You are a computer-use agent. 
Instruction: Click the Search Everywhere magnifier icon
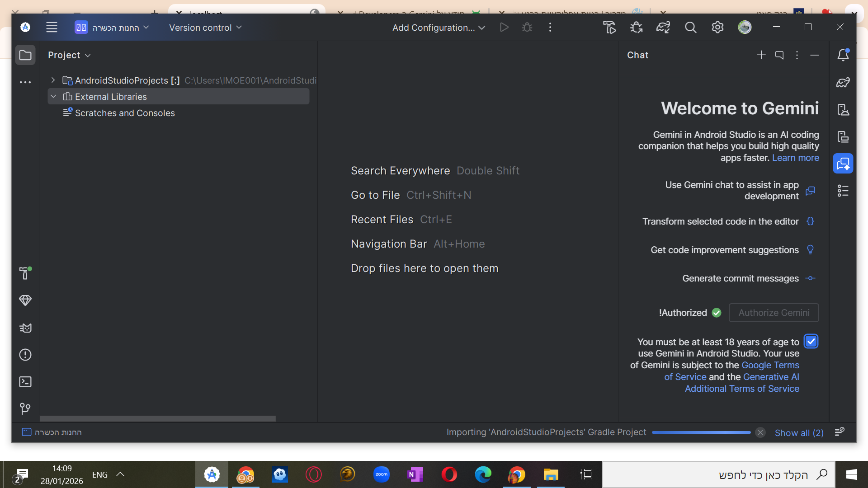point(690,28)
